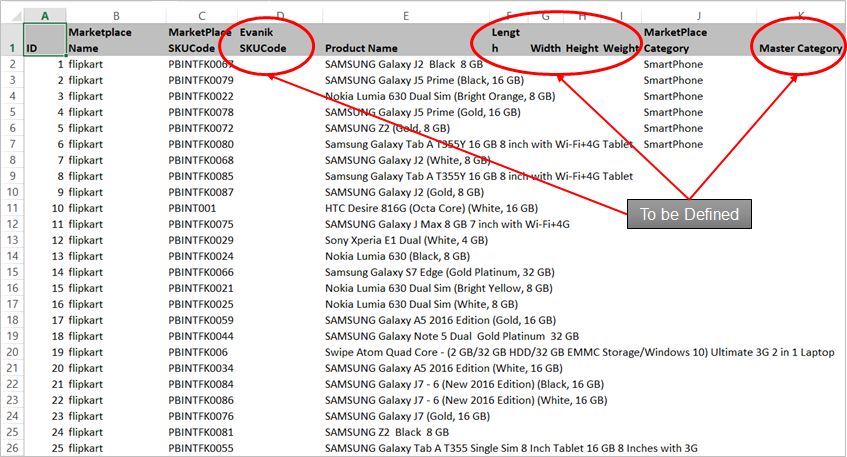Click Swipe Atom Quad Core product cell

click(x=580, y=352)
